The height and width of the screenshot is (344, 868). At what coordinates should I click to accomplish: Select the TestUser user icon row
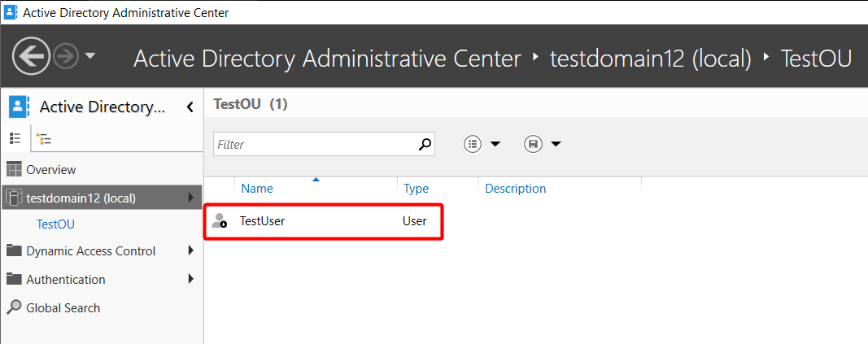[323, 221]
